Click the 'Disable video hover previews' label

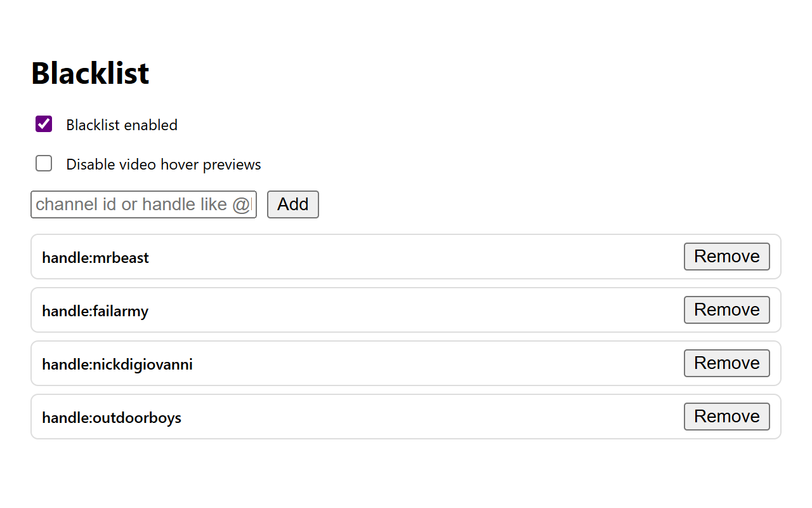164,164
